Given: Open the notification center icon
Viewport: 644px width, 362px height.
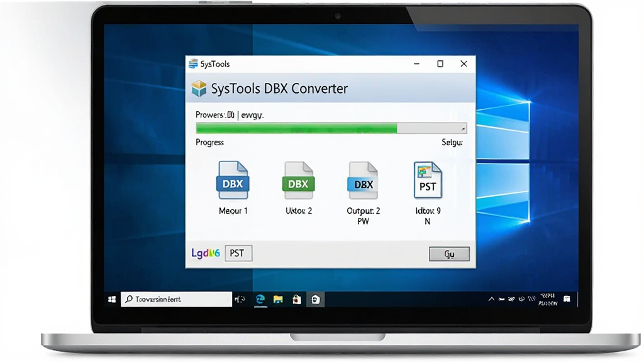Looking at the screenshot, I should (567, 299).
